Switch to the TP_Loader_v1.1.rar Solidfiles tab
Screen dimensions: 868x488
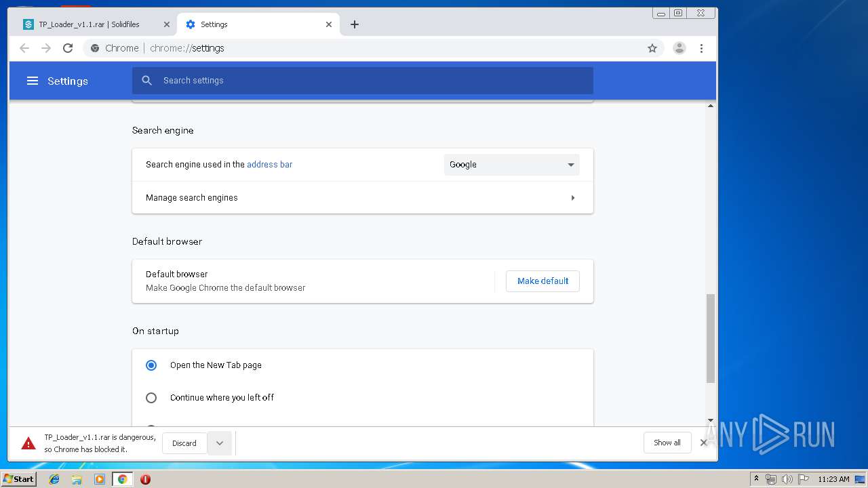(96, 24)
